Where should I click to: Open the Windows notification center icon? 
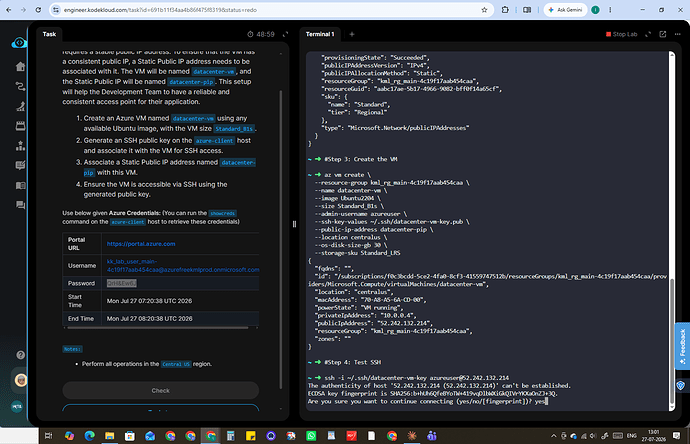tap(676, 436)
